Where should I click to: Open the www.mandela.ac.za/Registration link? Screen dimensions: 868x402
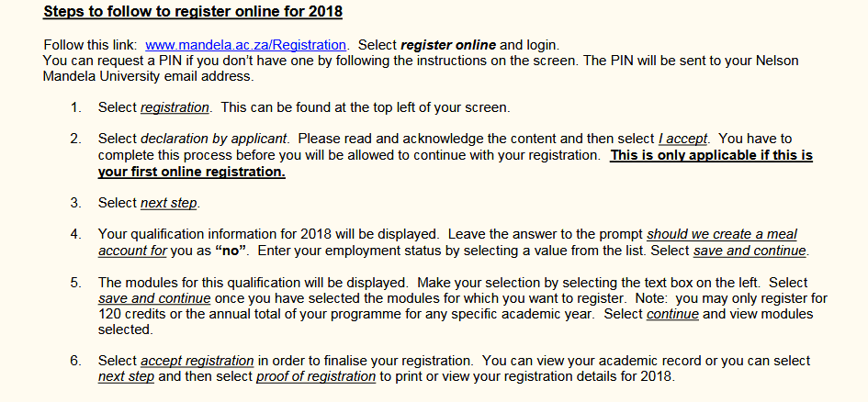245,45
